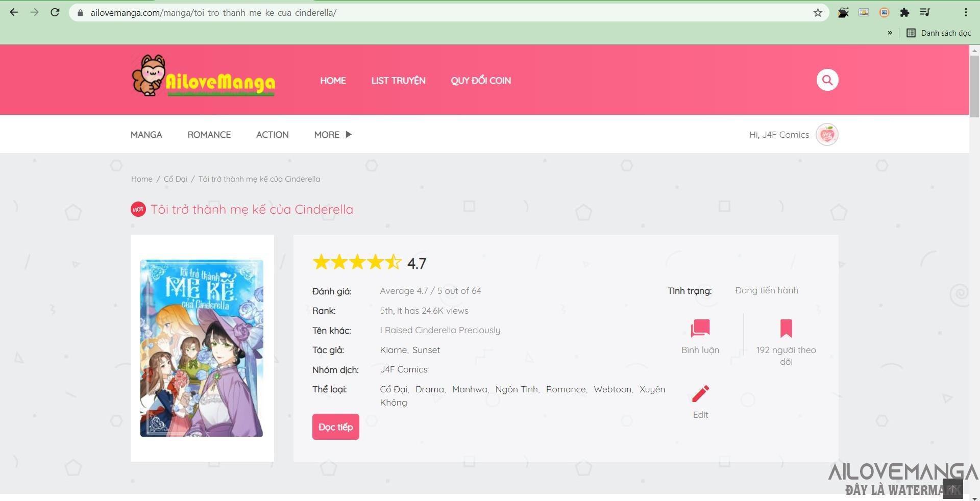Open the LIST TRUYỆN menu item
Viewport: 980px width, 501px height.
click(x=398, y=81)
